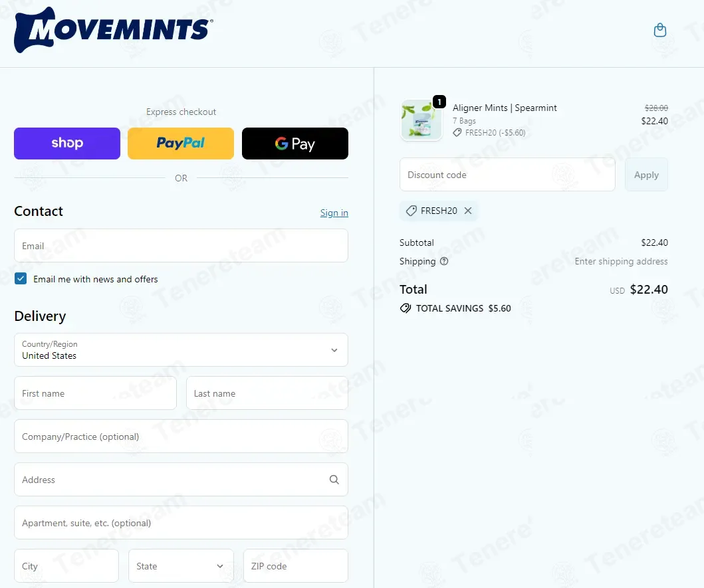Click the Enter shipping address text
The height and width of the screenshot is (588, 704).
pyautogui.click(x=621, y=261)
